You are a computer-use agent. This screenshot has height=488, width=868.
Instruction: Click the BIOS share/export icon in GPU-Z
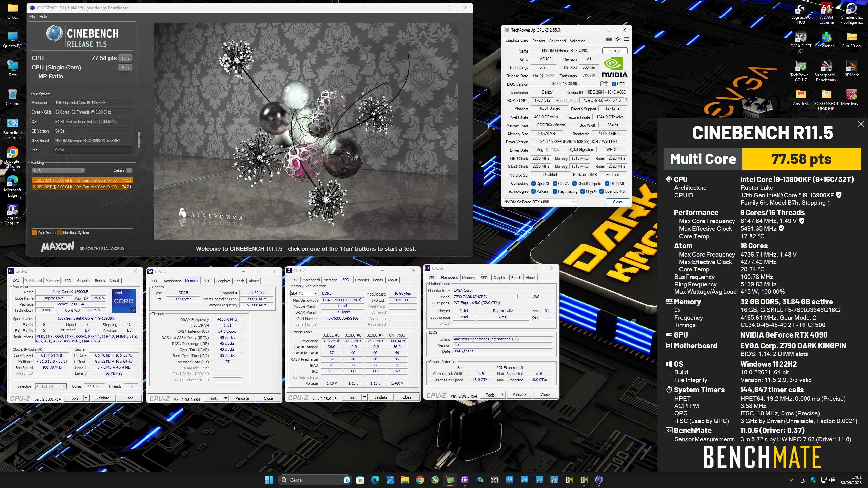coord(604,84)
